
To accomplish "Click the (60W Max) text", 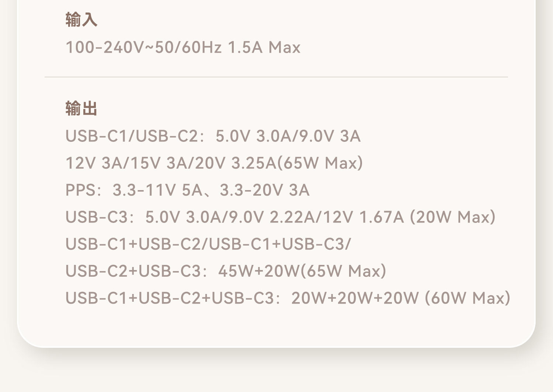I will tap(467, 298).
